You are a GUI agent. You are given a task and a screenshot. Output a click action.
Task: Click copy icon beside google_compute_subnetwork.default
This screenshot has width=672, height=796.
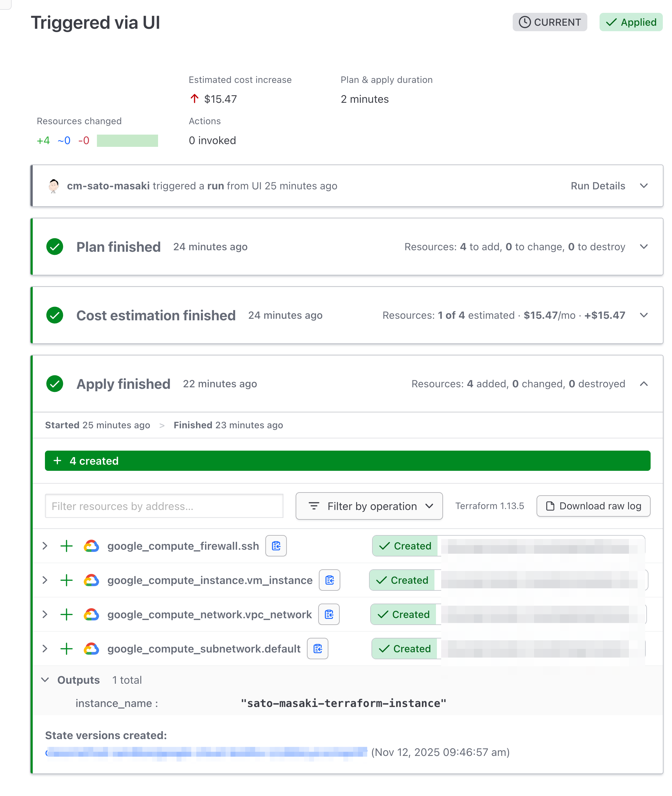click(x=317, y=649)
